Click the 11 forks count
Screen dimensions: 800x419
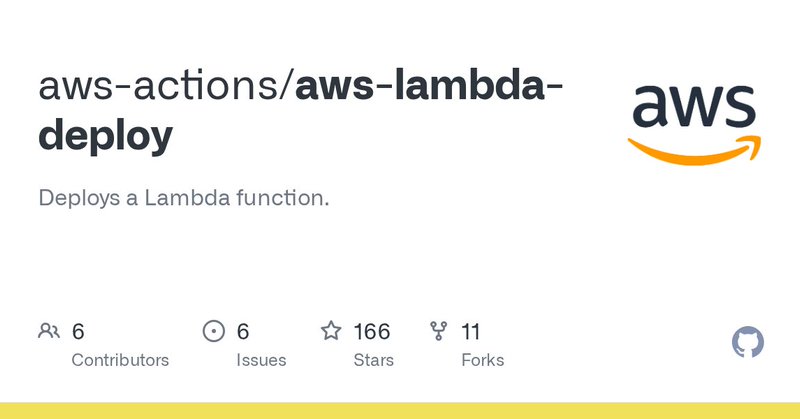(470, 332)
